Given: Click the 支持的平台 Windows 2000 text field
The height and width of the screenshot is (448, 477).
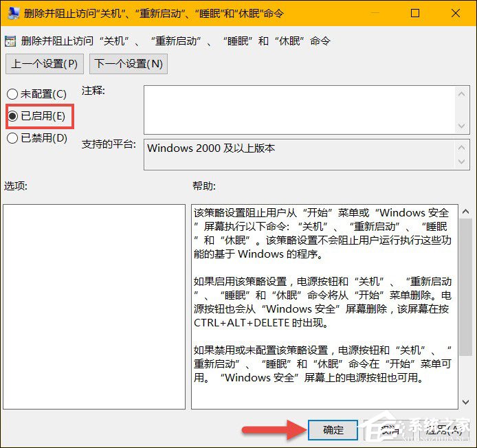Looking at the screenshot, I should pyautogui.click(x=300, y=155).
